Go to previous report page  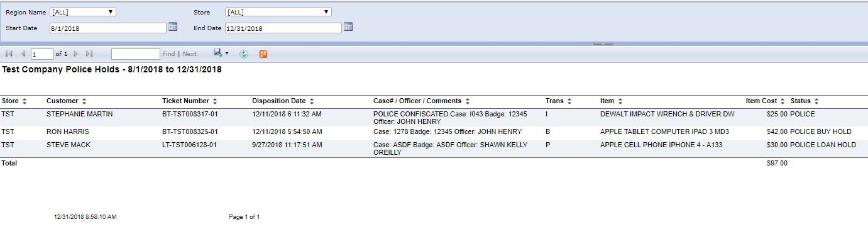23,54
